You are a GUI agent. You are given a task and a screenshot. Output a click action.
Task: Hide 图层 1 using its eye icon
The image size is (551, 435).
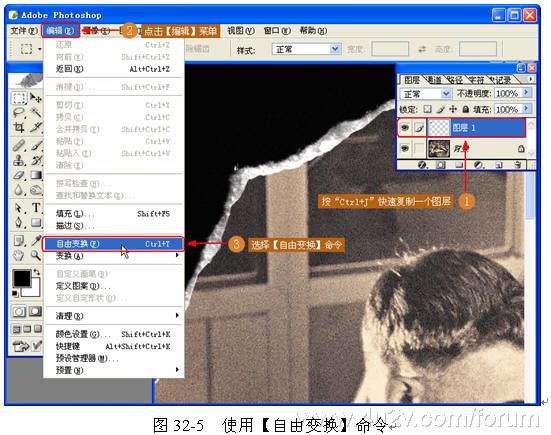pyautogui.click(x=405, y=128)
